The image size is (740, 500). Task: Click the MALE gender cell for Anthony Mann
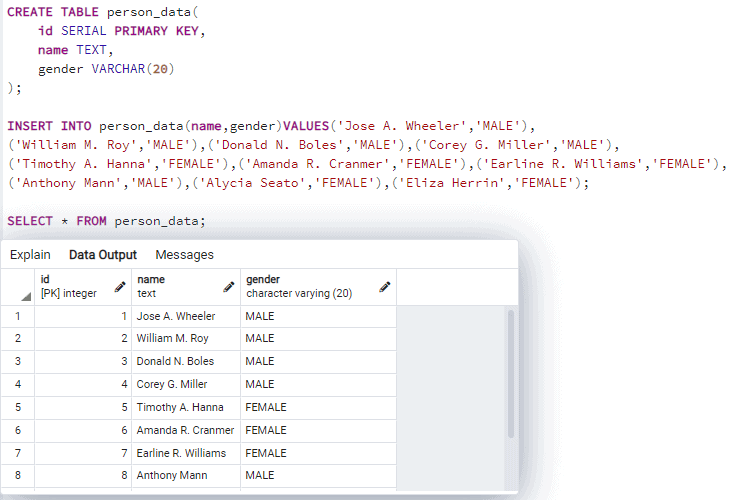[x=319, y=475]
